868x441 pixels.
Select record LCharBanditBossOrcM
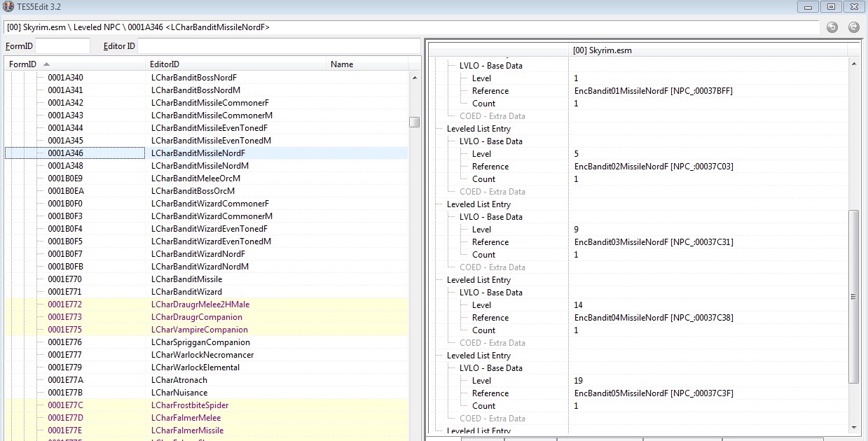(206, 191)
